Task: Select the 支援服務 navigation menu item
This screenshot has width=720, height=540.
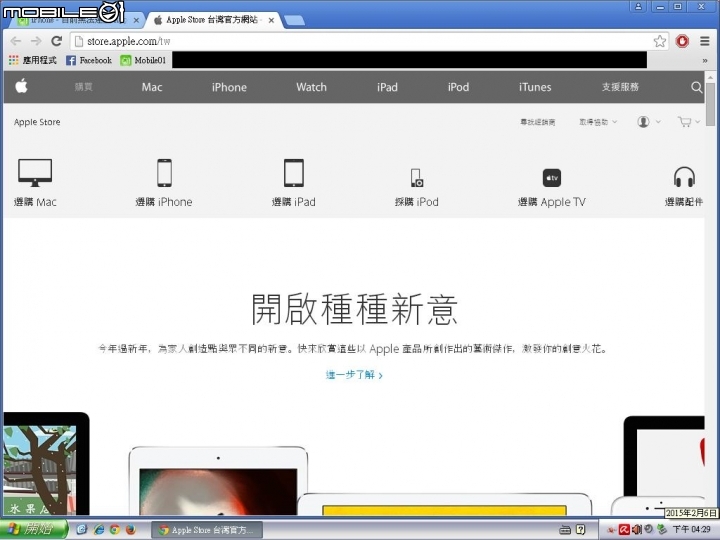Action: click(620, 87)
